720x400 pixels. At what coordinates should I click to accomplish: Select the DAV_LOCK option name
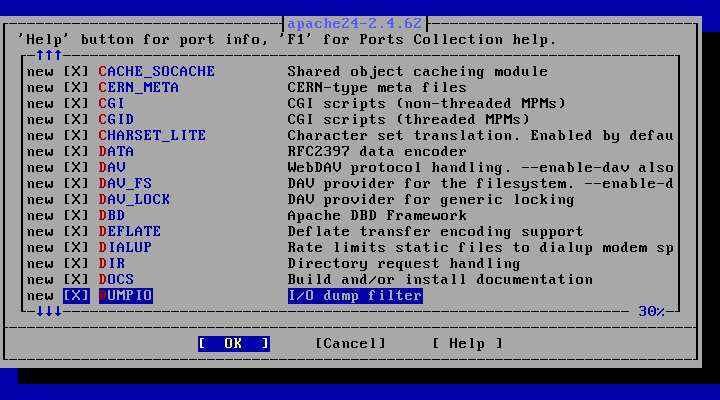[x=134, y=200]
